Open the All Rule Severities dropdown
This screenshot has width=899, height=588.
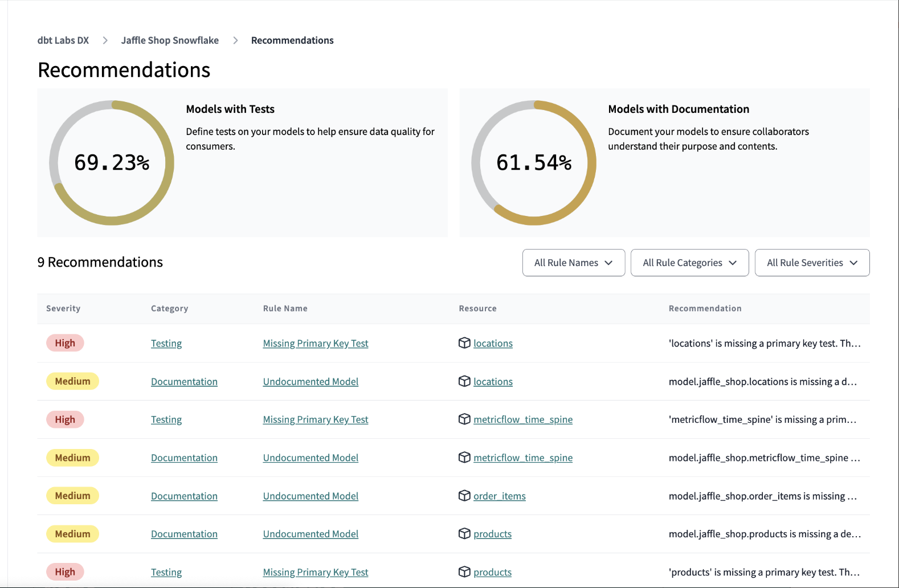[x=812, y=263]
